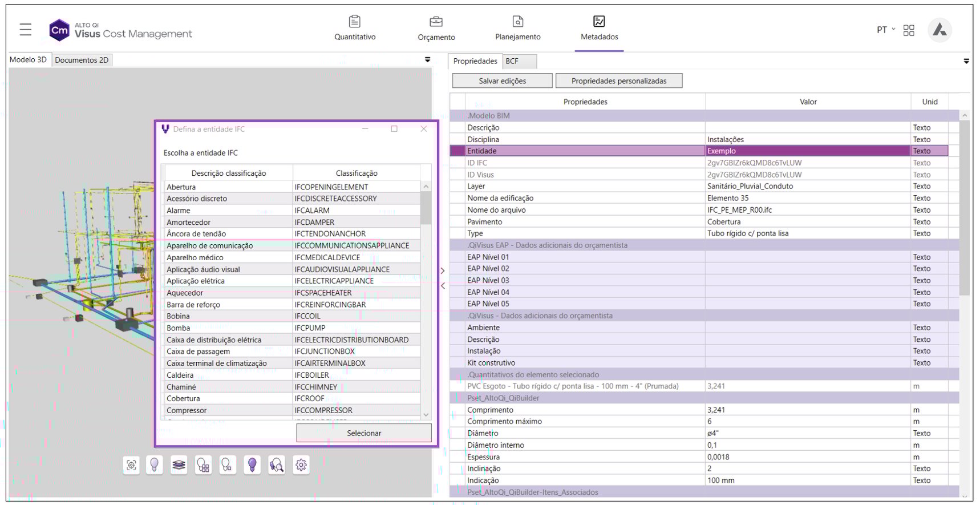
Task: Open the apps grid icon
Action: (909, 30)
